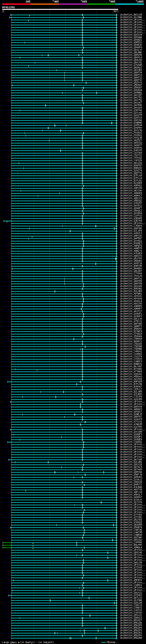Click the red ~20% identity color segment
This screenshot has height=644, width=146.
tap(16, 4)
